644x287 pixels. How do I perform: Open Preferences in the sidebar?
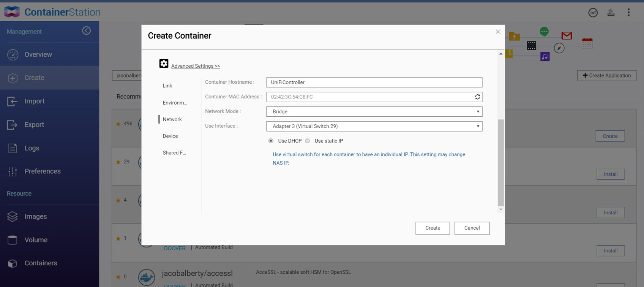tap(42, 171)
